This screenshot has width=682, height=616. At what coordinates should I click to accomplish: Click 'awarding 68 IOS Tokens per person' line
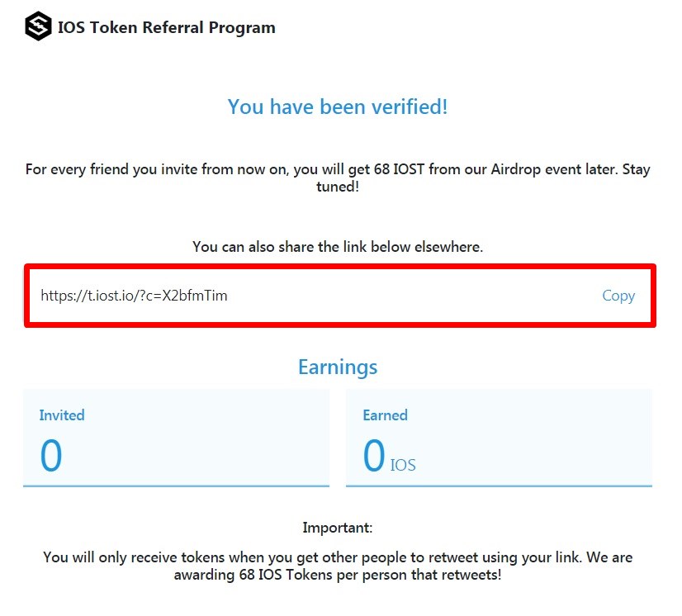pos(338,575)
